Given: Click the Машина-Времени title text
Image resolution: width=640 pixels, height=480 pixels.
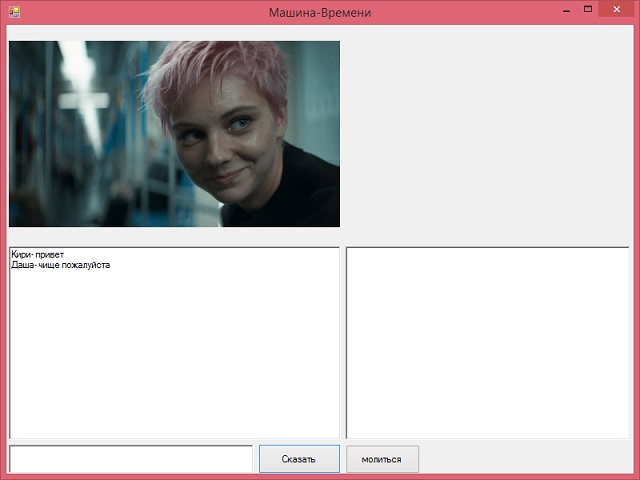Looking at the screenshot, I should pos(320,13).
